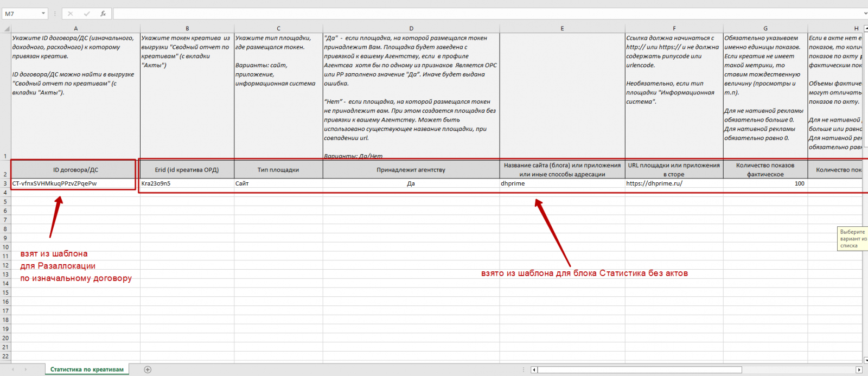Add a new sheet with plus icon
The image size is (868, 376).
coord(148,369)
